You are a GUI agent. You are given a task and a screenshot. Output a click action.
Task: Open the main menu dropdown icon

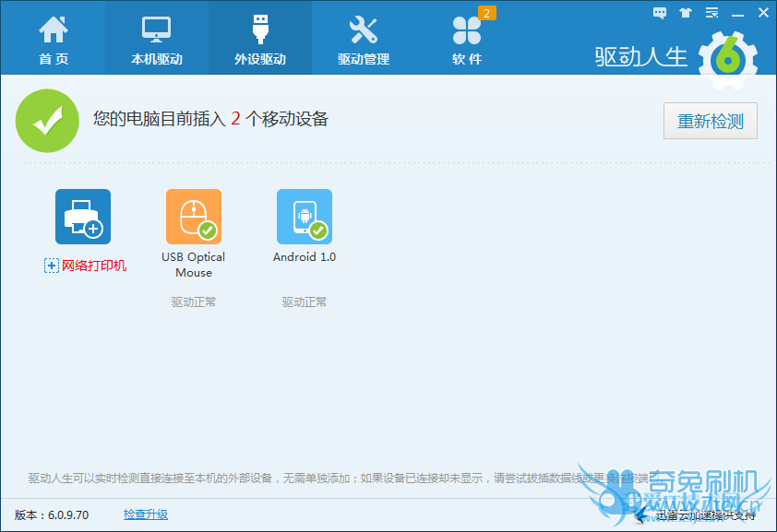(x=712, y=13)
